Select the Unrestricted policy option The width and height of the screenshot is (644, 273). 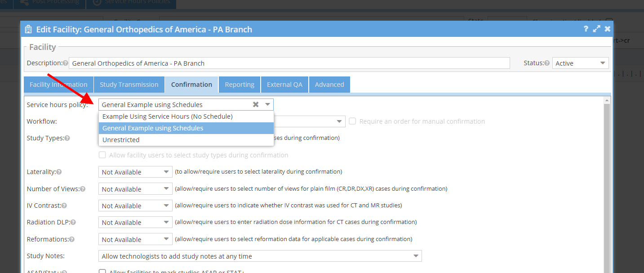[186, 140]
